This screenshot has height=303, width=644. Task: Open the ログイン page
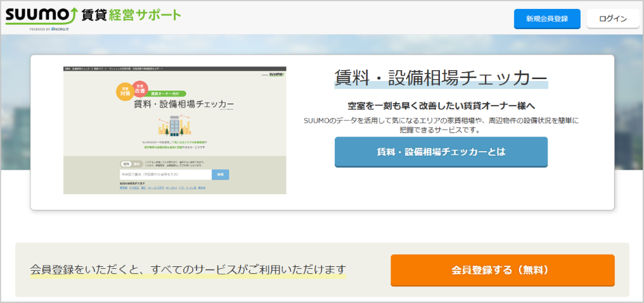[612, 19]
